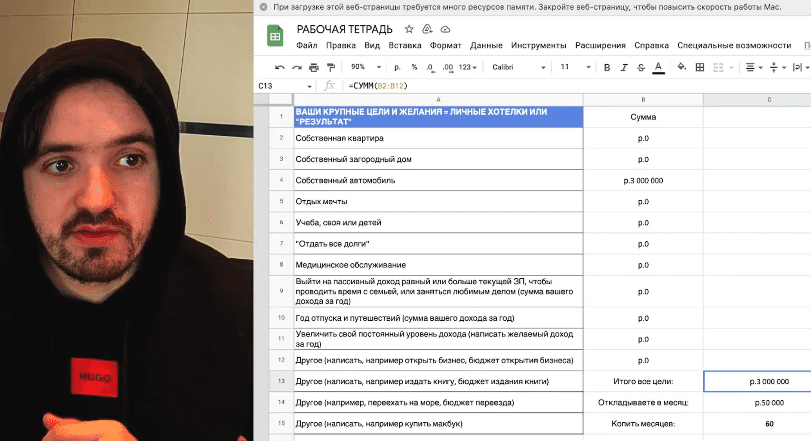Open the Специальные возможности menu
This screenshot has width=811, height=441.
734,45
